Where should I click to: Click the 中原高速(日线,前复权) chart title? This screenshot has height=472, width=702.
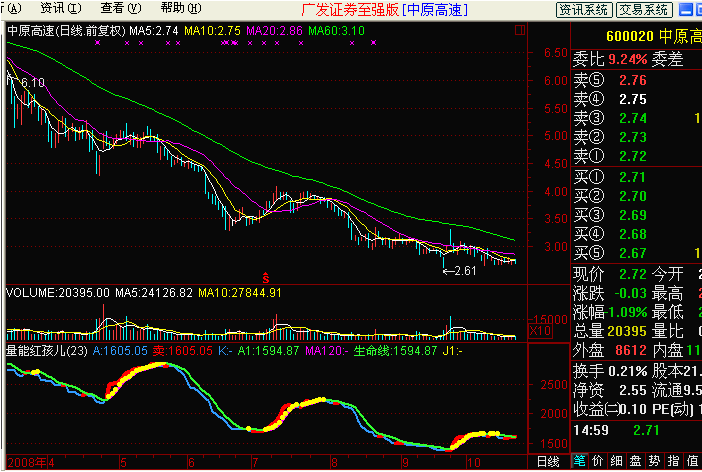(66, 31)
